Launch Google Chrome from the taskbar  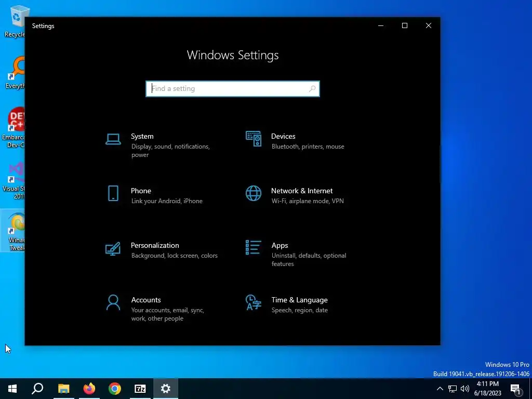[x=115, y=389]
